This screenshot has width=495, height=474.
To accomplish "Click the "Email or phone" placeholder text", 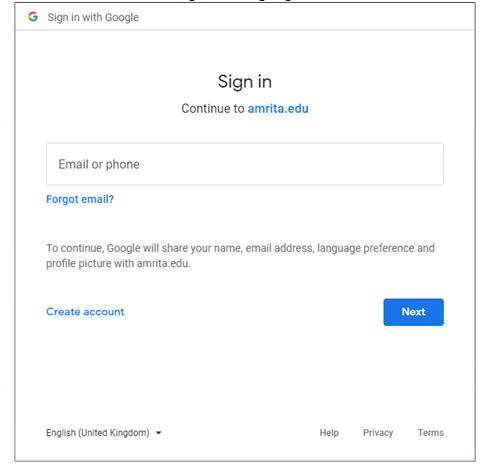I will point(99,164).
